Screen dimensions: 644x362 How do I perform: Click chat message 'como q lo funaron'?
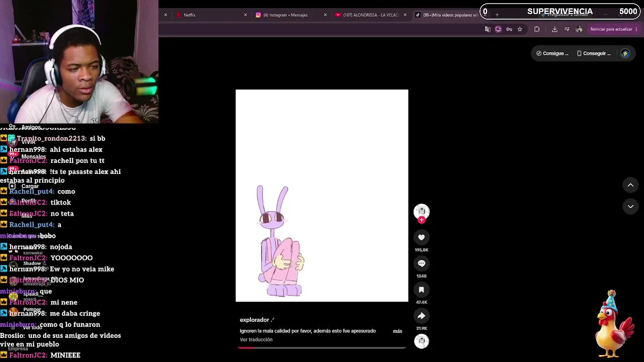click(70, 324)
